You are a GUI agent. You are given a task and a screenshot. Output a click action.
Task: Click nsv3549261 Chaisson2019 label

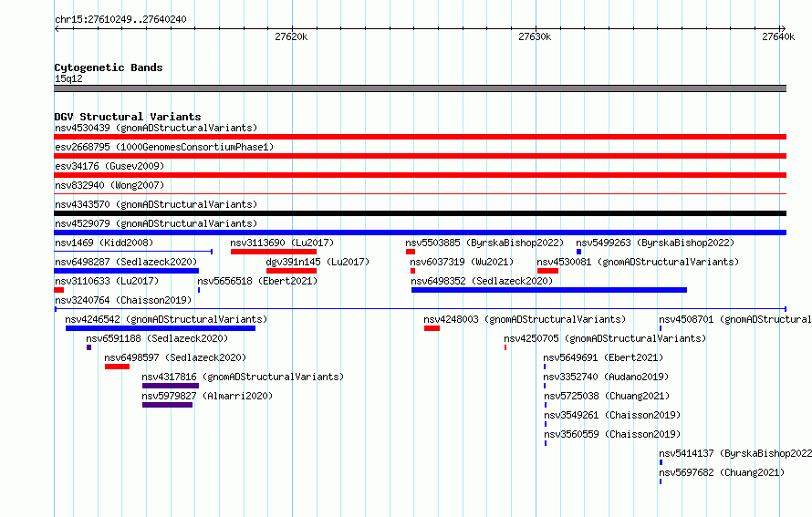tap(612, 415)
